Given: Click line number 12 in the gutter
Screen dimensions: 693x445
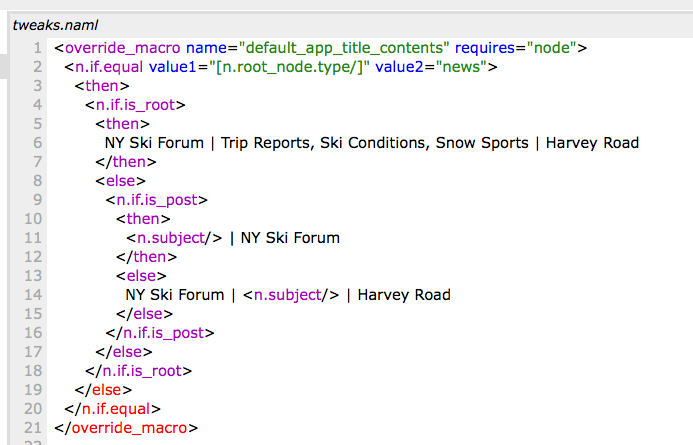Looking at the screenshot, I should [x=33, y=257].
